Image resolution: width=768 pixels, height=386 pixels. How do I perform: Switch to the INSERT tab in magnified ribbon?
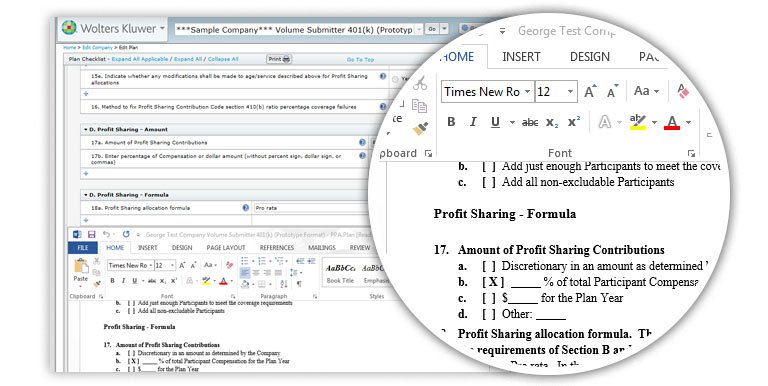pyautogui.click(x=521, y=57)
